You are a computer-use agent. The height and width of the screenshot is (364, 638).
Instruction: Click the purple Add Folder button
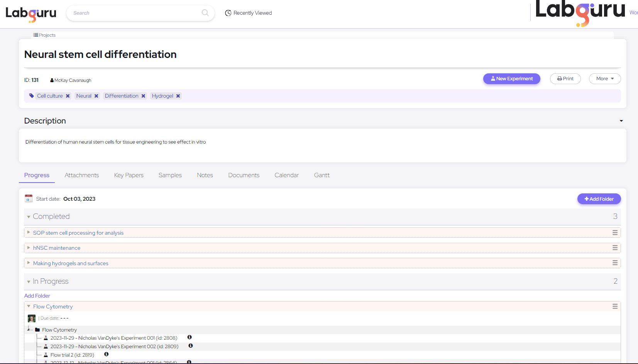pos(599,199)
